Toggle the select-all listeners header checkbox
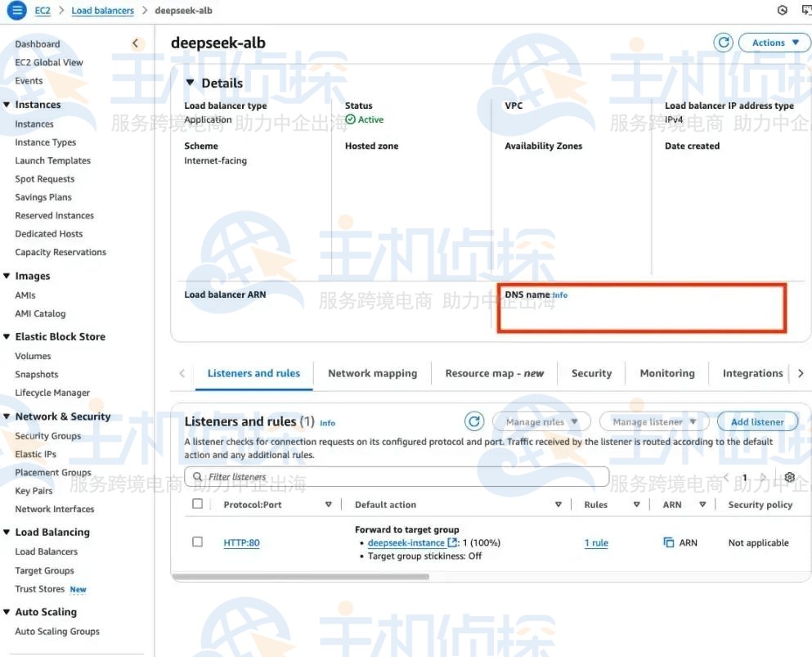 pyautogui.click(x=197, y=504)
